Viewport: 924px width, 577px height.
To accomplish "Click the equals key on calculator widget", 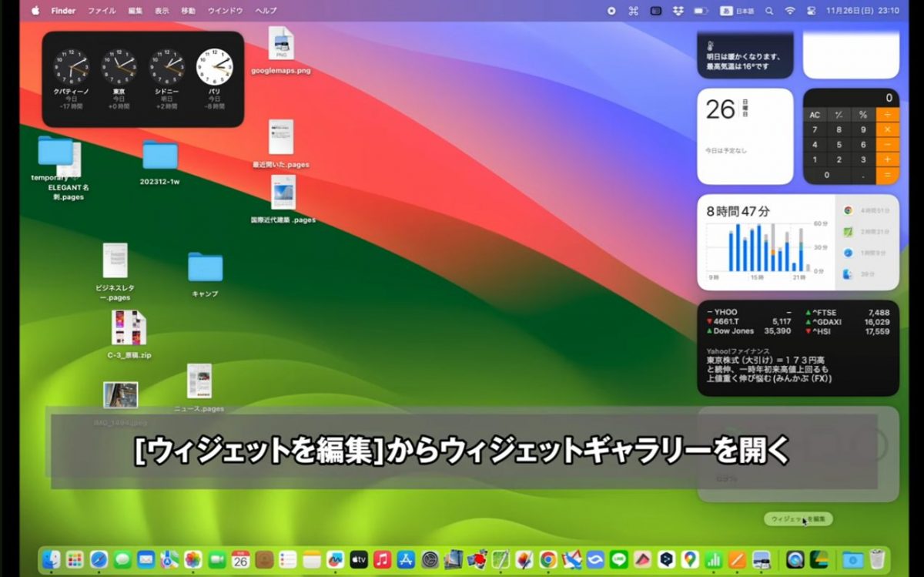I will click(887, 175).
